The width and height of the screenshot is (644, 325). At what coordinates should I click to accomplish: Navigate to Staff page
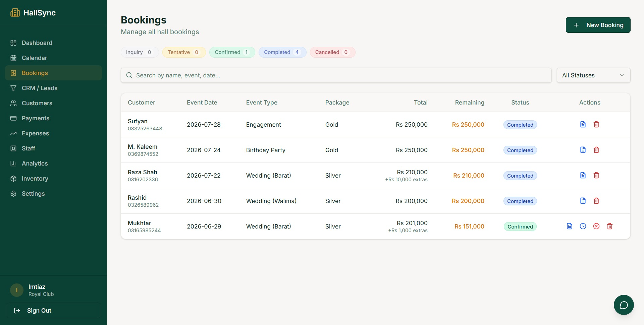(x=53, y=148)
